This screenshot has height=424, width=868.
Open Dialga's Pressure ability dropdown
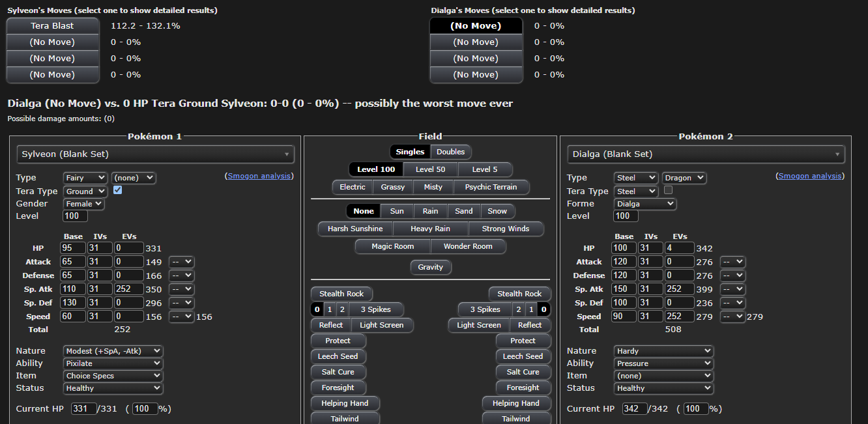tap(663, 363)
